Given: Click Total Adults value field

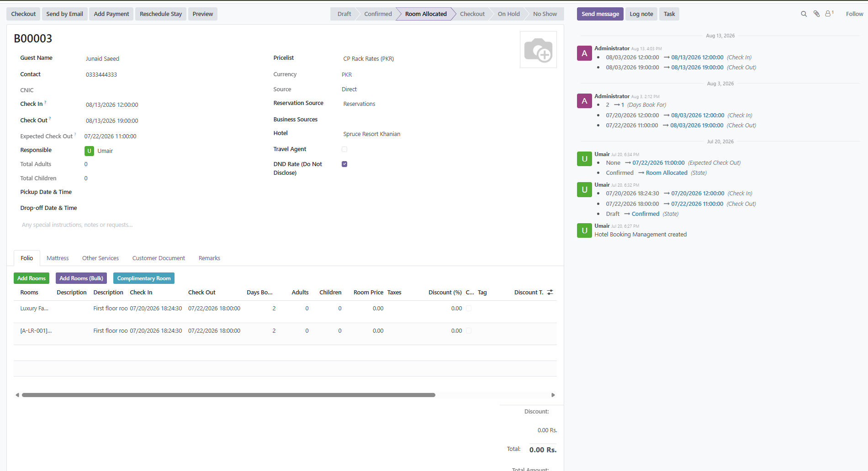Looking at the screenshot, I should [86, 164].
